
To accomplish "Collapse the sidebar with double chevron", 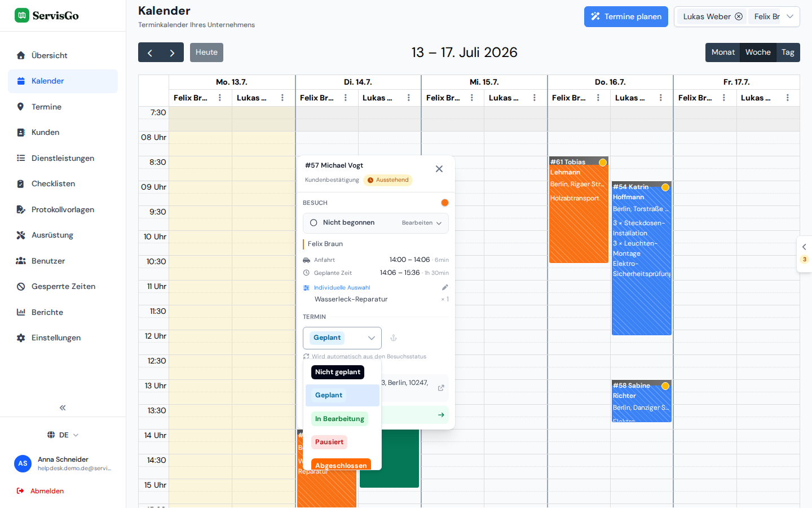I will pyautogui.click(x=63, y=408).
